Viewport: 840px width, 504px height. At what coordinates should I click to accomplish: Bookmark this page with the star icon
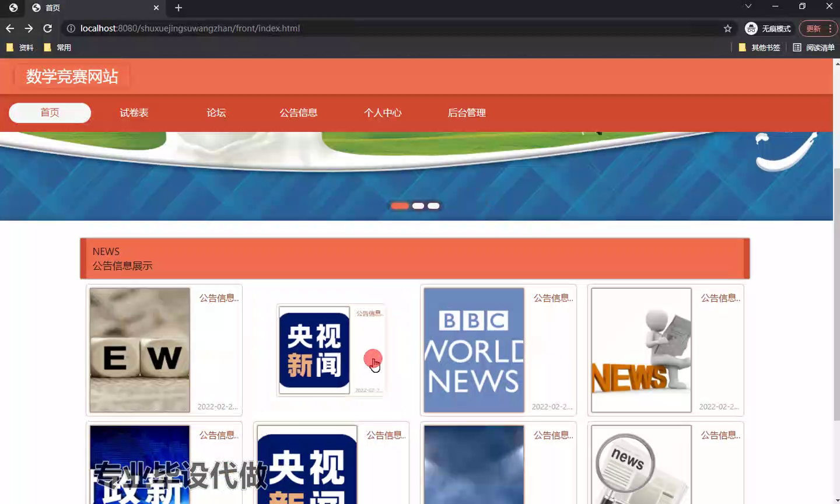coord(727,28)
